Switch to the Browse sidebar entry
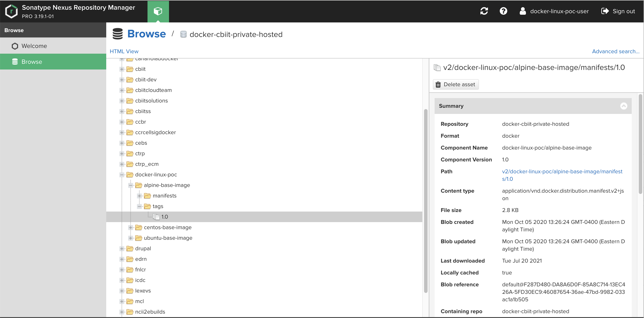 [x=32, y=62]
